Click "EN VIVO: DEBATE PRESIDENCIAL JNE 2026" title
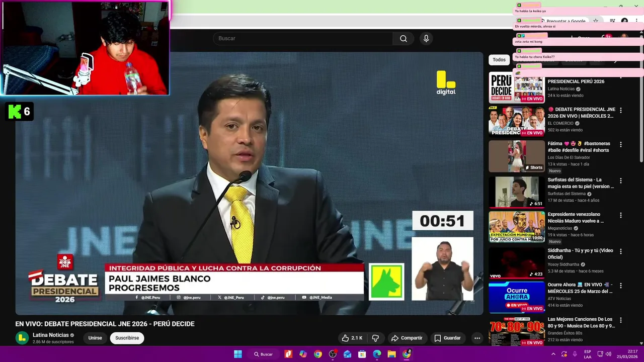This screenshot has width=644, height=362. (x=105, y=324)
